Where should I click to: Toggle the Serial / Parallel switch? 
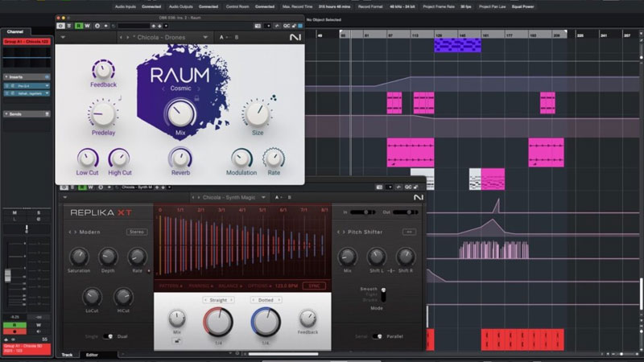tap(377, 336)
